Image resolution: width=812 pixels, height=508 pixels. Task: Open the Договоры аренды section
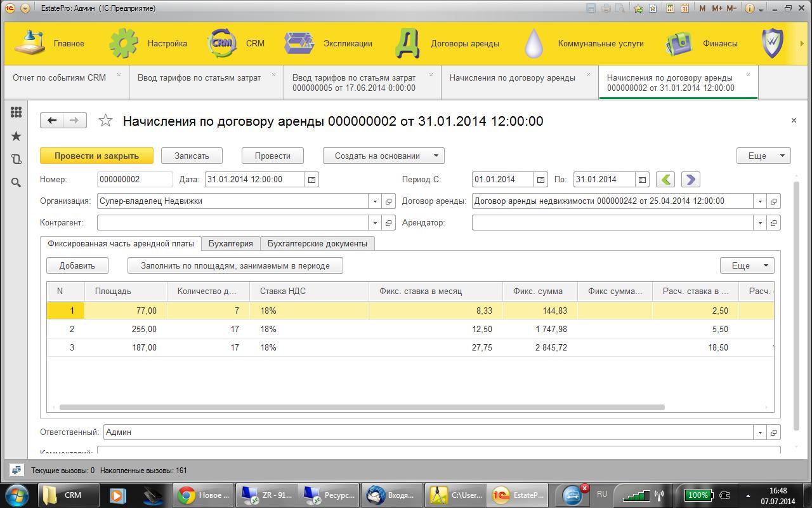click(x=447, y=43)
